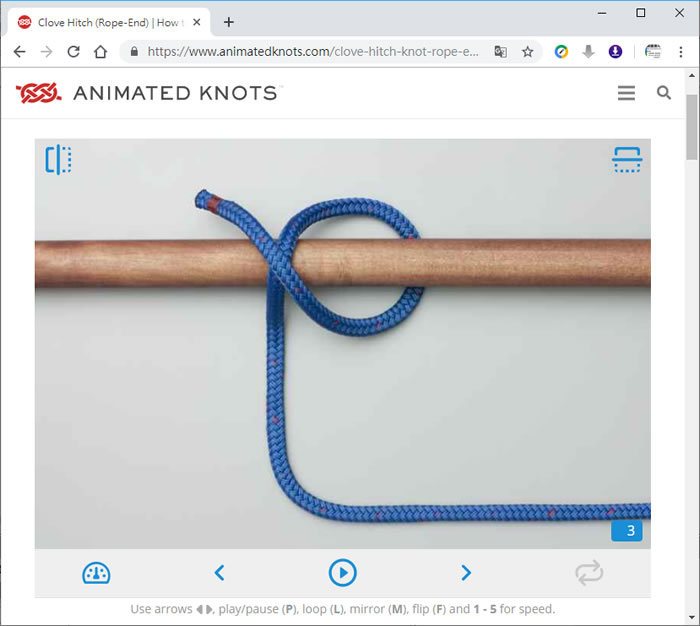Screen dimensions: 700x626
Task: Advance to next knot step
Action: [x=466, y=572]
